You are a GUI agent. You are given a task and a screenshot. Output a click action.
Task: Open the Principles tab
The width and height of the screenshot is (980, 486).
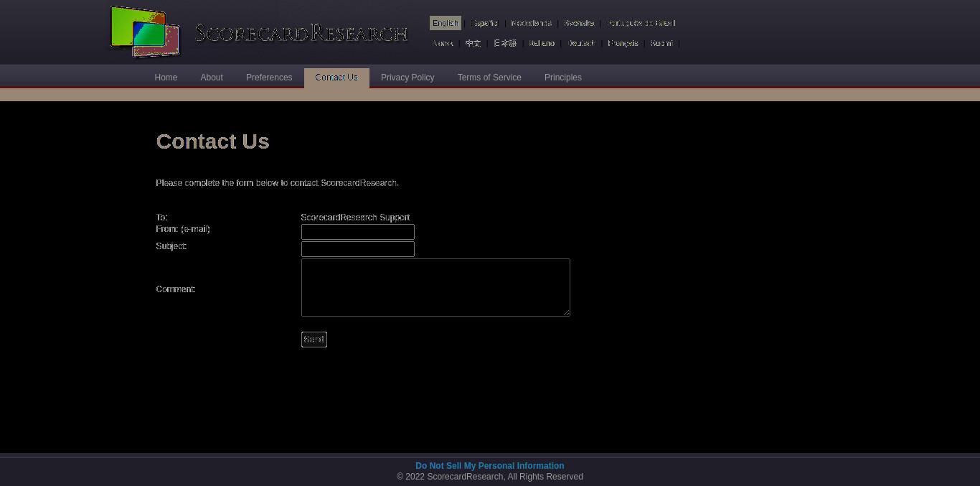(563, 78)
